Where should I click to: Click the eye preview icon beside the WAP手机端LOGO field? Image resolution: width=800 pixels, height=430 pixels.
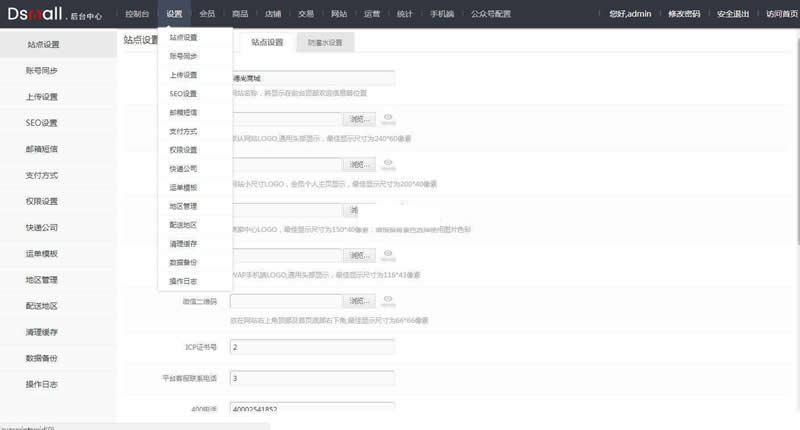click(388, 255)
